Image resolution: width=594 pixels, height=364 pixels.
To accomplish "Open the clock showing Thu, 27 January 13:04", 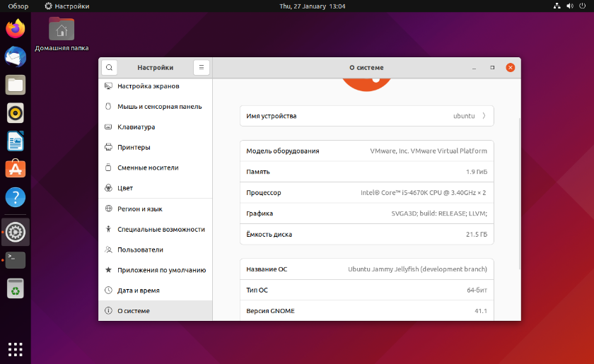I will tap(312, 6).
